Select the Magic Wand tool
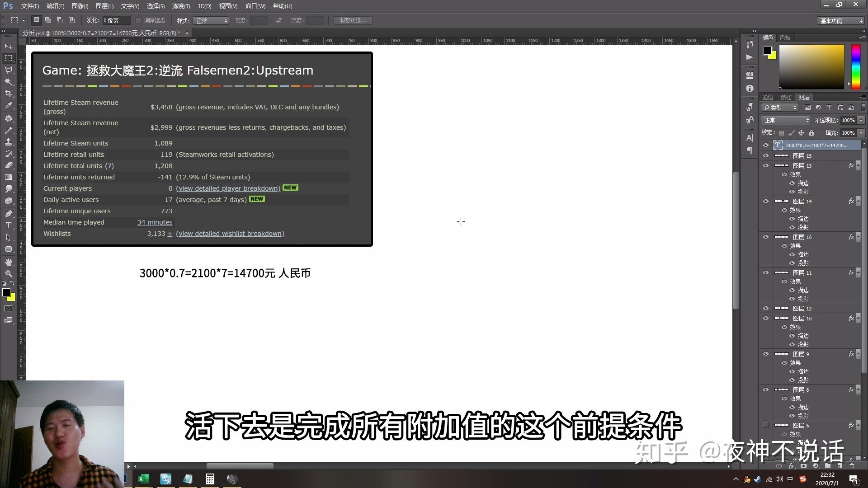Screen dimensions: 868x488 point(9,82)
